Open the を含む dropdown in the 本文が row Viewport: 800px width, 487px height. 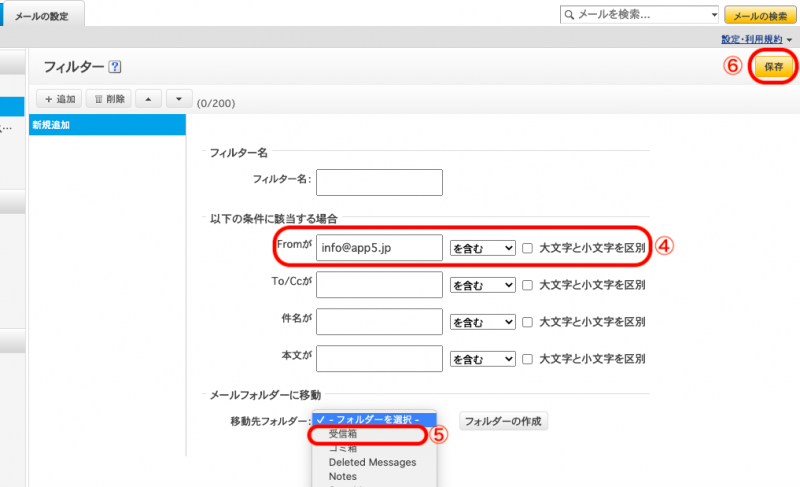(x=483, y=359)
